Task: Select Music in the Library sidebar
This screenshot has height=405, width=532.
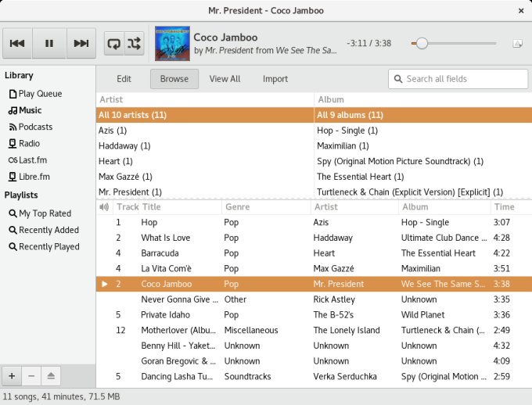Action: [25, 110]
